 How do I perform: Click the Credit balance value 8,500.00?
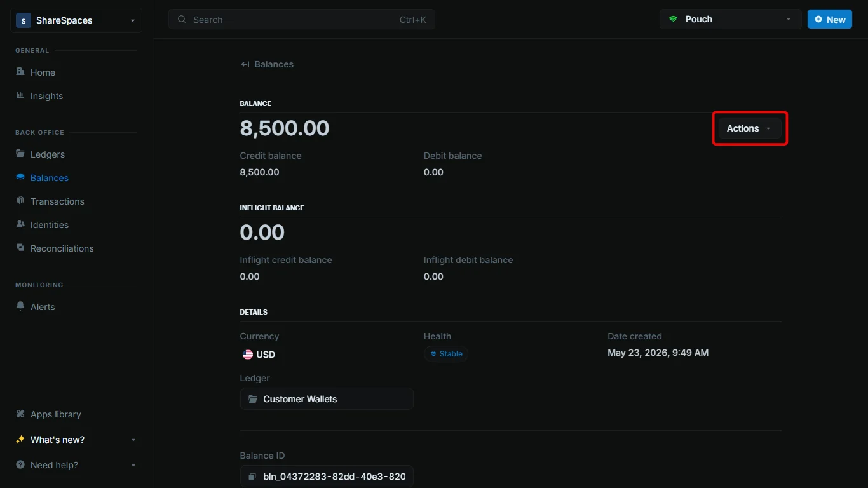click(259, 172)
